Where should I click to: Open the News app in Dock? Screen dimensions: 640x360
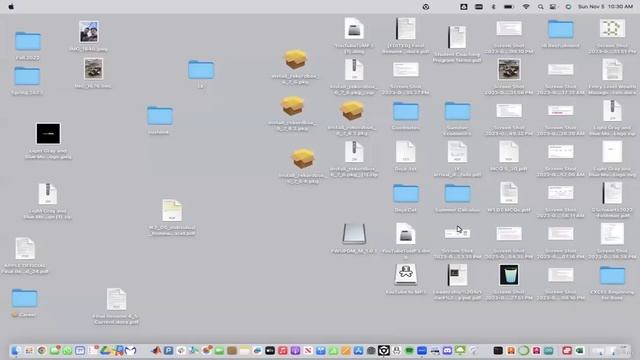click(308, 351)
